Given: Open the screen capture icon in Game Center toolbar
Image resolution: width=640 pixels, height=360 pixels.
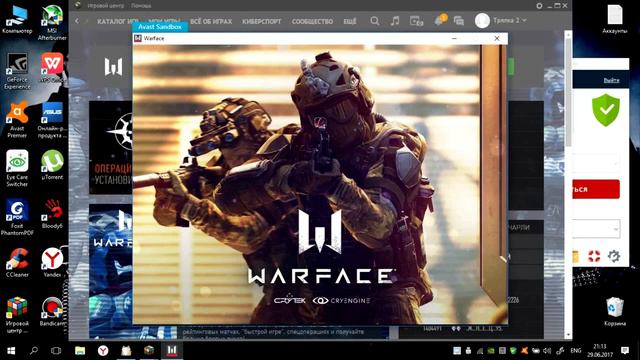Looking at the screenshot, I should 416,21.
